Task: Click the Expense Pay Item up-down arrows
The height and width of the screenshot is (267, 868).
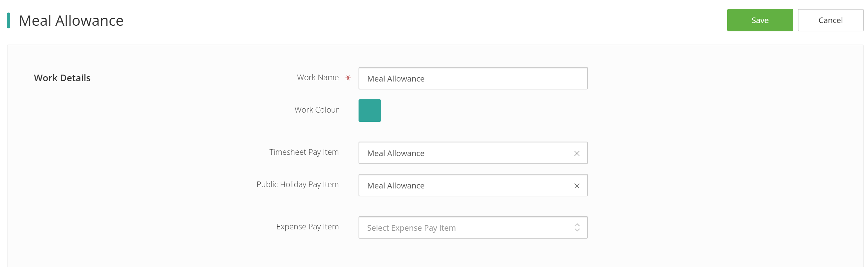Action: point(577,227)
